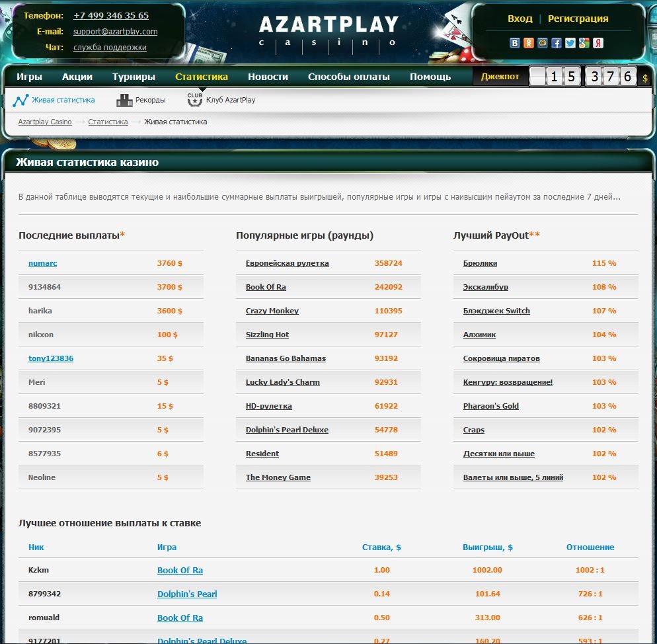
Task: Click the Джекпот label
Action: (x=500, y=76)
